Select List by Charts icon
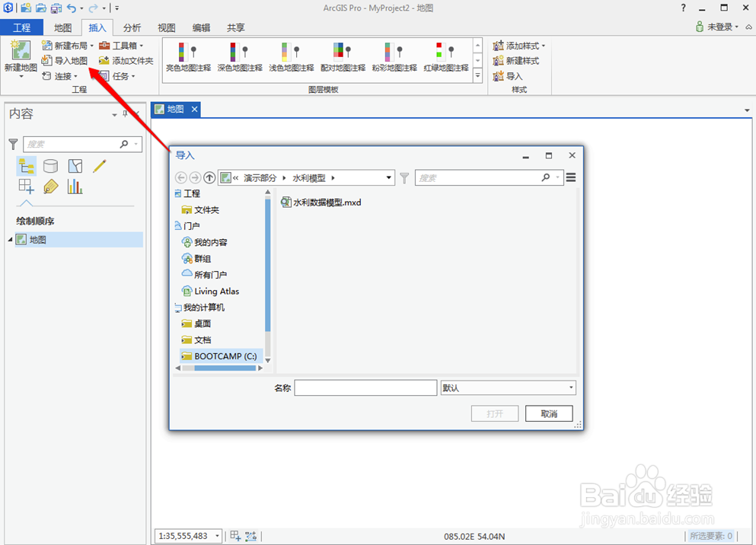 (x=75, y=186)
